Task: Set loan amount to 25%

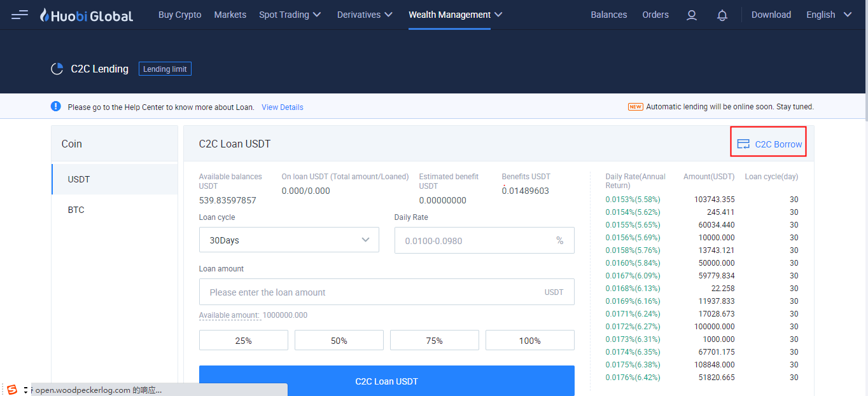Action: [x=244, y=340]
